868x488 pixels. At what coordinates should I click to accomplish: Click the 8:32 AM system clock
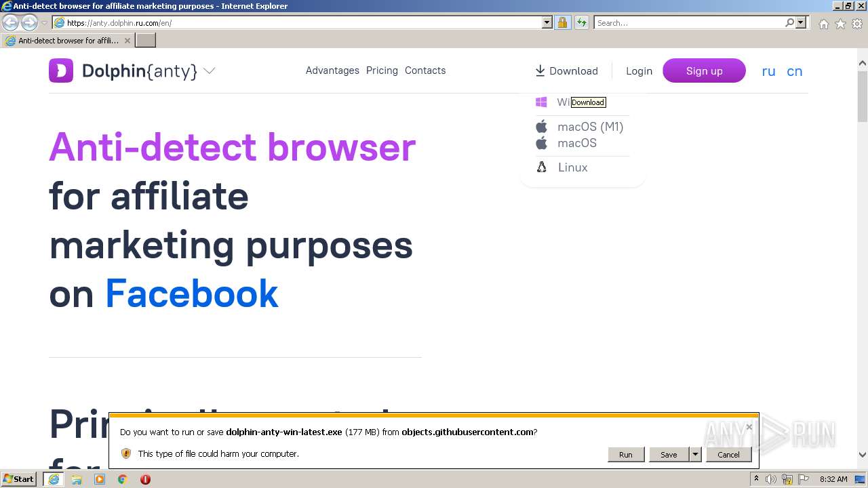[x=833, y=479]
